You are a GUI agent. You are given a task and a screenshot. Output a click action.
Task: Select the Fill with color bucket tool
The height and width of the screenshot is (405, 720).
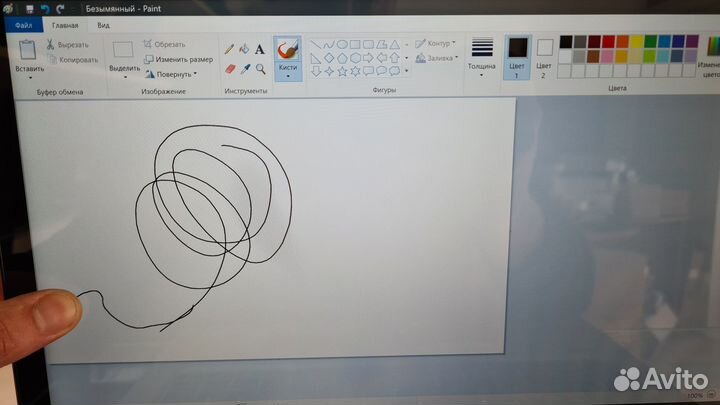(244, 48)
